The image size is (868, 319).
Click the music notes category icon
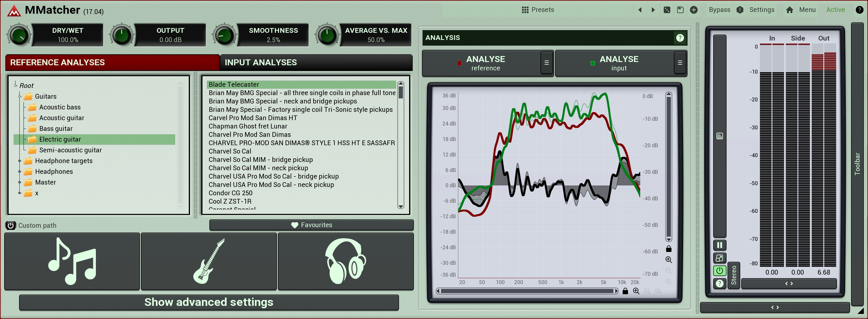72,261
